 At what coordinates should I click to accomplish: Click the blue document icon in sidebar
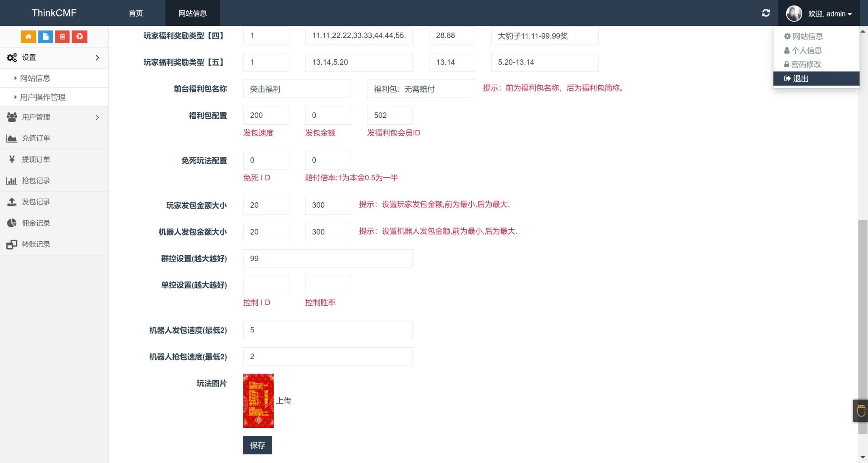[x=45, y=36]
